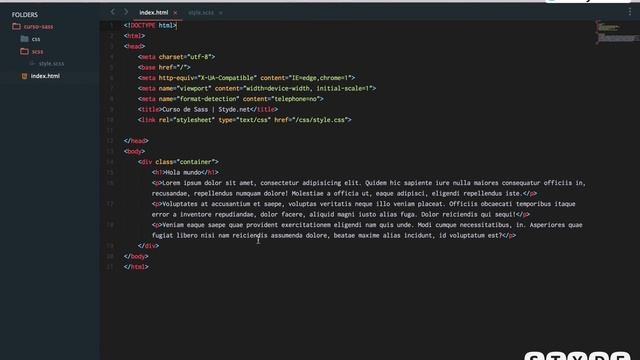This screenshot has width=640, height=360.
Task: Click line number 11 in the gutter
Action: point(109,130)
